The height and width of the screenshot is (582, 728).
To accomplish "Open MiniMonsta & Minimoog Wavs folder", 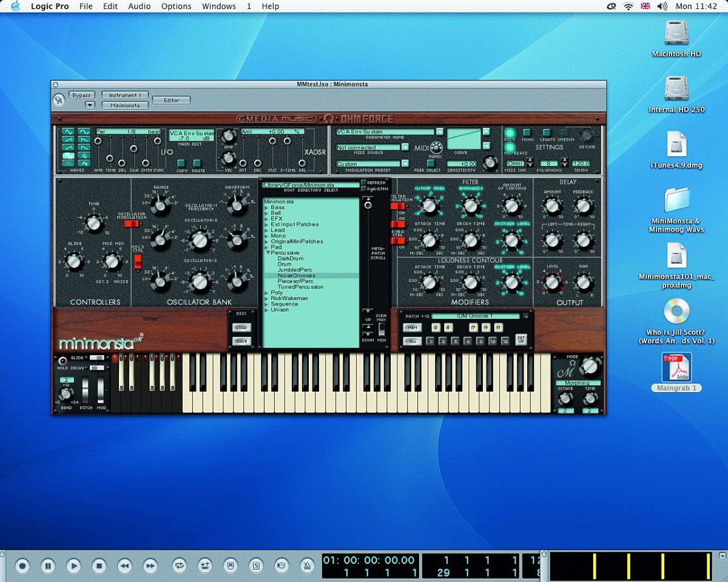I will click(676, 199).
